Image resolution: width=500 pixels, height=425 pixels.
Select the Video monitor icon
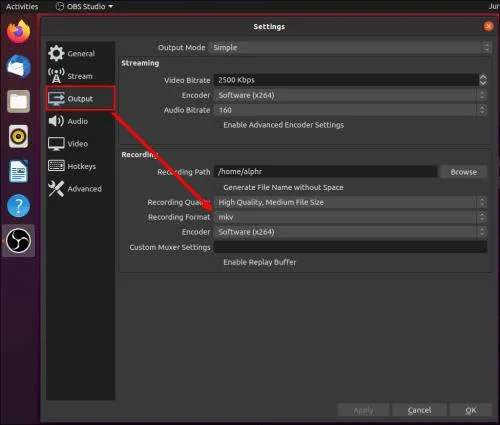[56, 144]
